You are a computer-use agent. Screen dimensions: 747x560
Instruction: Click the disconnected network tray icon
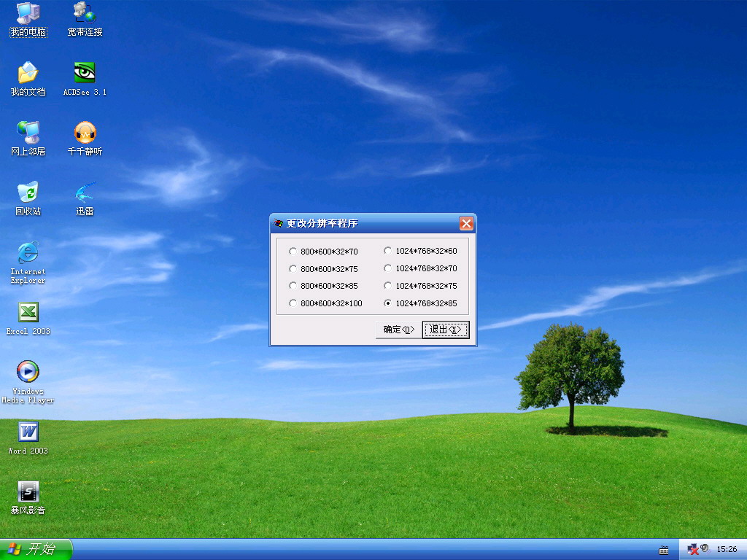693,550
